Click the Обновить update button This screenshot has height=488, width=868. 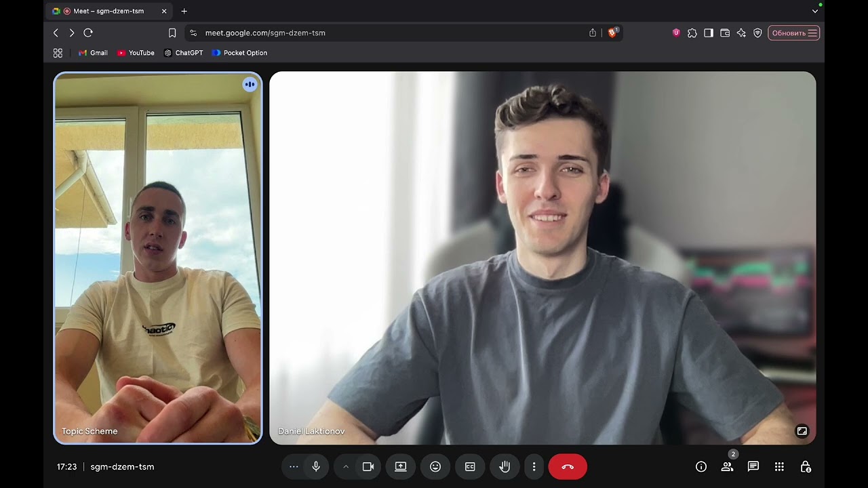click(x=793, y=33)
